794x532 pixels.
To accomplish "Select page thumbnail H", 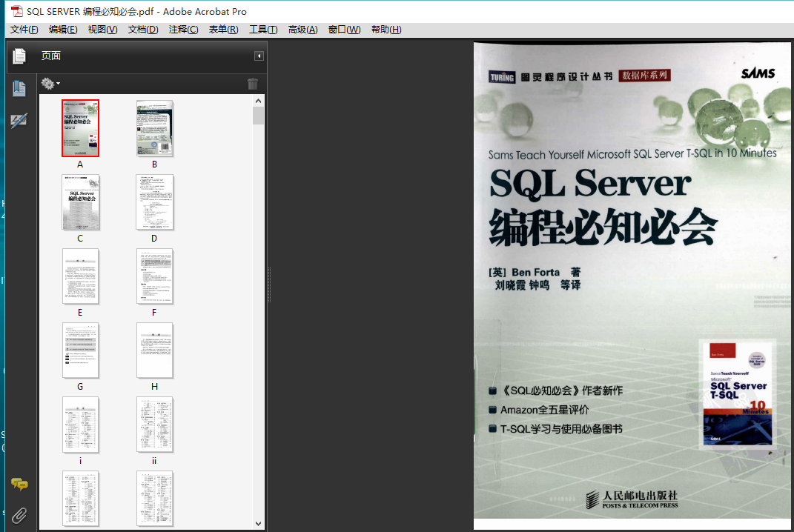I will pyautogui.click(x=154, y=350).
